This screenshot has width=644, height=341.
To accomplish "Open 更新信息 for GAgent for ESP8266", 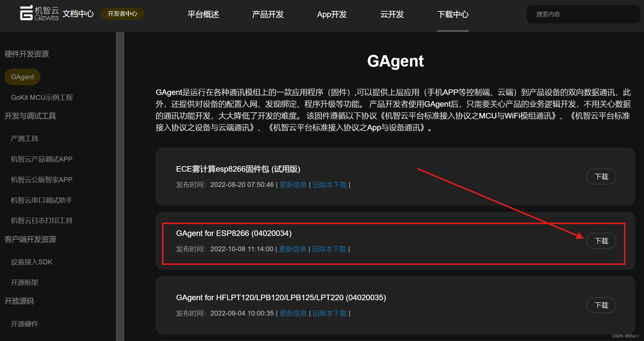I will coord(293,249).
